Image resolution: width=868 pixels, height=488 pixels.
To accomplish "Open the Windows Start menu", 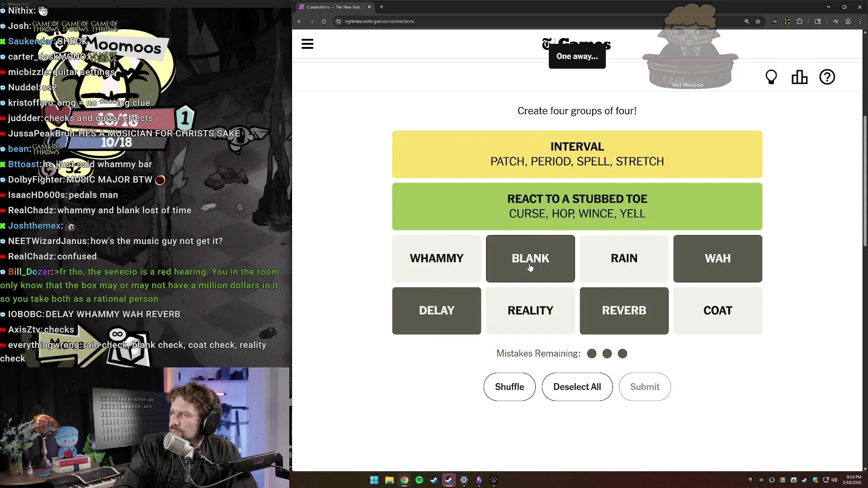I will click(374, 480).
